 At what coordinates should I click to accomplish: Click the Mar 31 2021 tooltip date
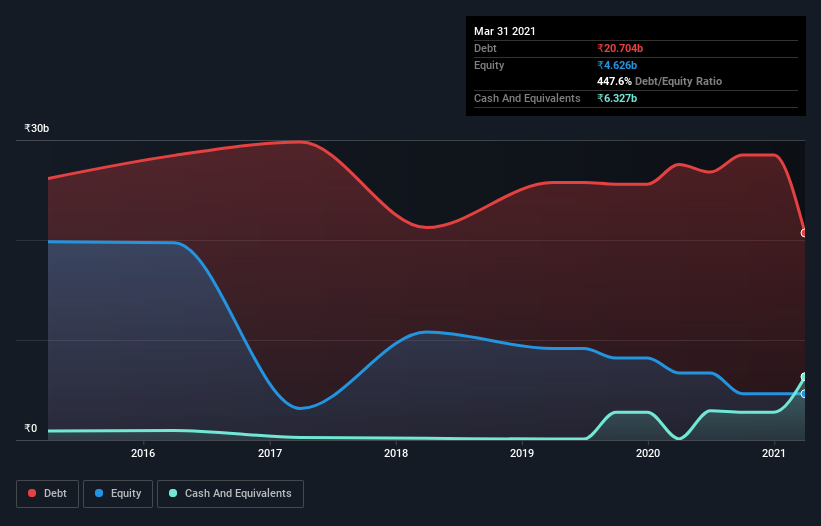[505, 31]
